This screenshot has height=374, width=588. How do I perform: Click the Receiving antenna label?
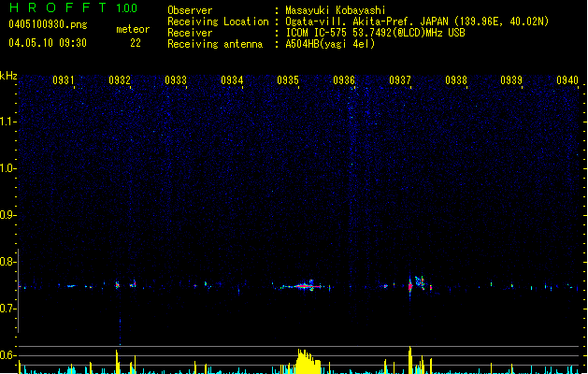215,44
